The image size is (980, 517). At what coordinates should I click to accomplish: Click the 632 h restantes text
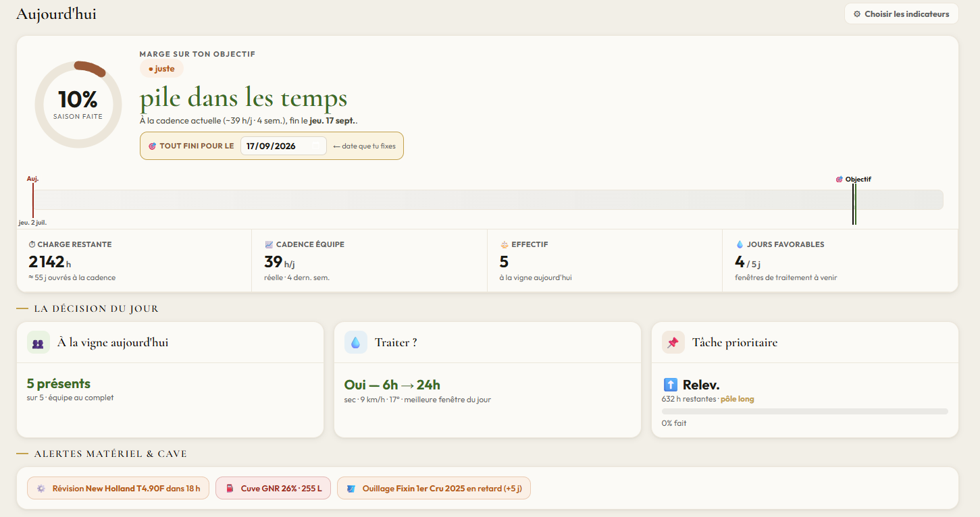pos(689,399)
